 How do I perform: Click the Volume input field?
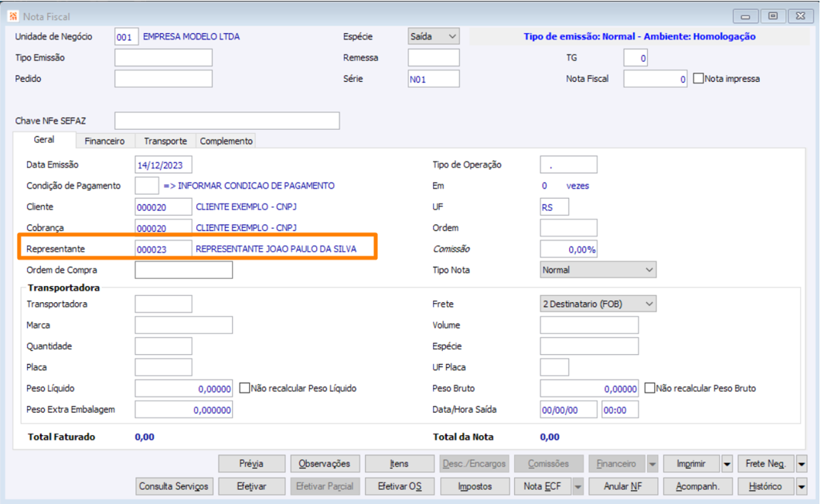tap(589, 325)
